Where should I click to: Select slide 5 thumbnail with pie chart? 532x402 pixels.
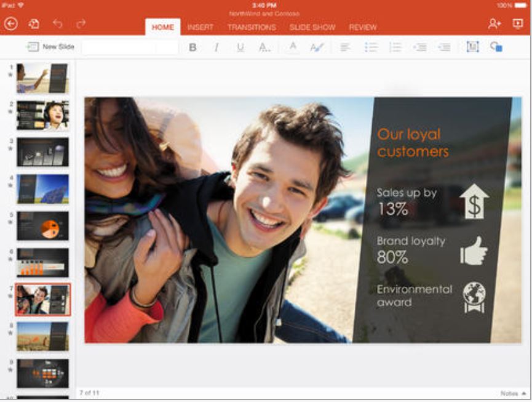42,226
